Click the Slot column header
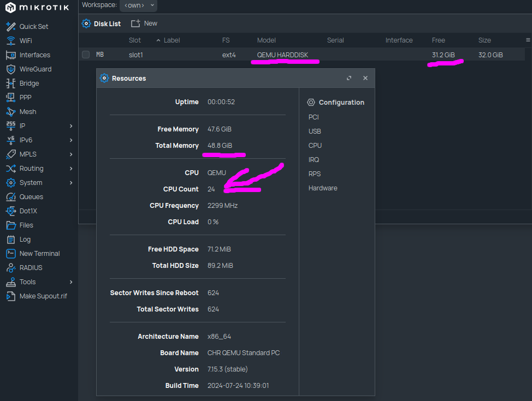 pyautogui.click(x=135, y=40)
